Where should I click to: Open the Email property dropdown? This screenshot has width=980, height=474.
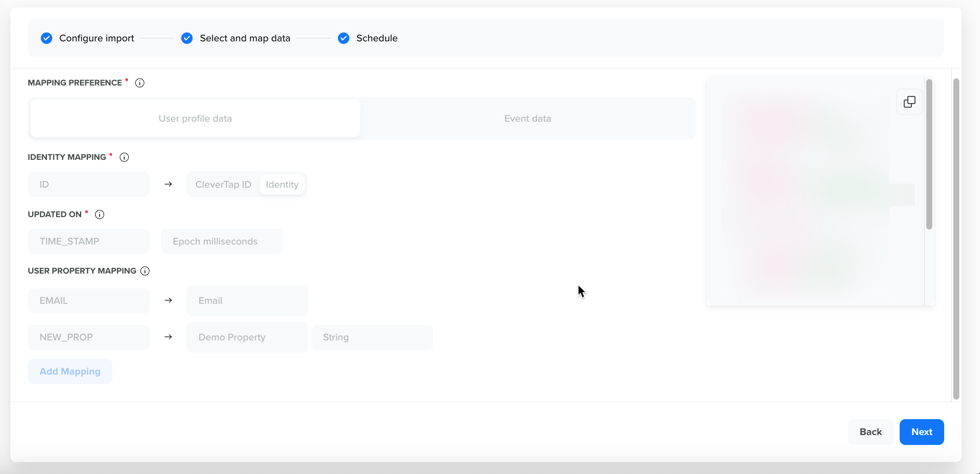(x=247, y=300)
